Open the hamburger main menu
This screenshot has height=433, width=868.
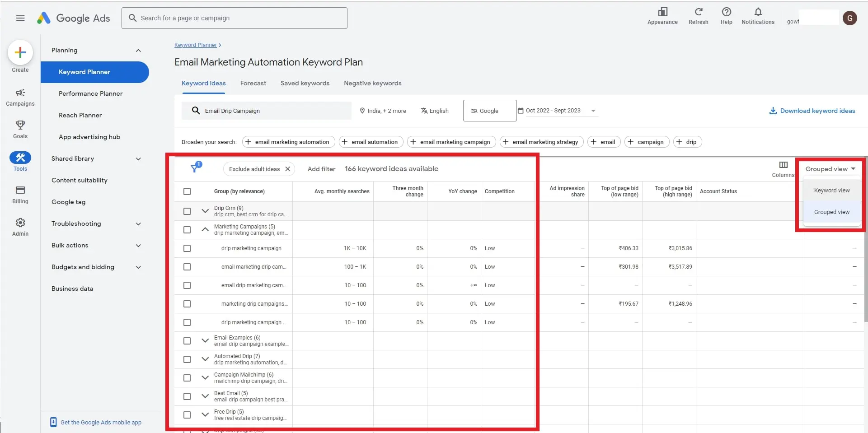[x=20, y=18]
